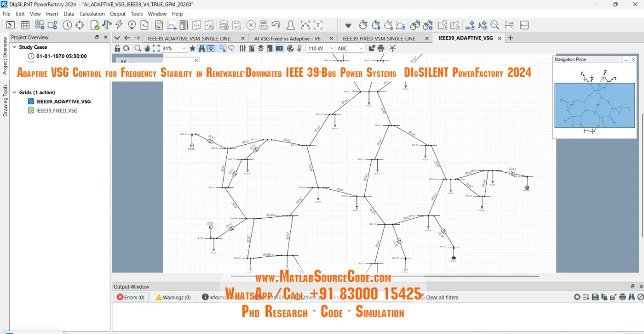Collapse the Grids (1 active) node
The image size is (644, 334).
click(x=14, y=92)
